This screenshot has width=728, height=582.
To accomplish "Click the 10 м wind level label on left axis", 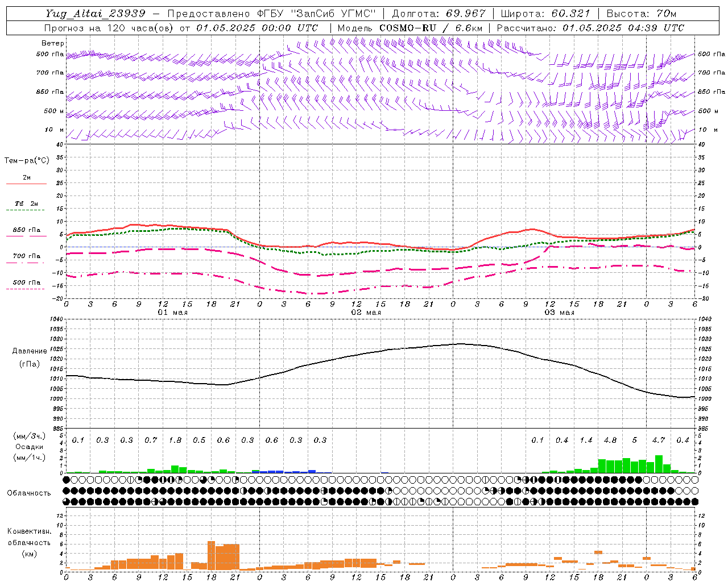I will tap(55, 130).
